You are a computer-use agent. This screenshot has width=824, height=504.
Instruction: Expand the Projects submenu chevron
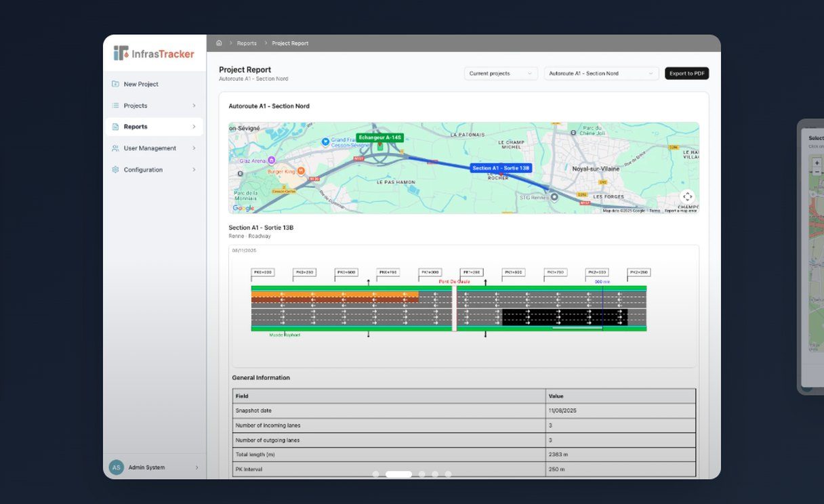(x=194, y=106)
